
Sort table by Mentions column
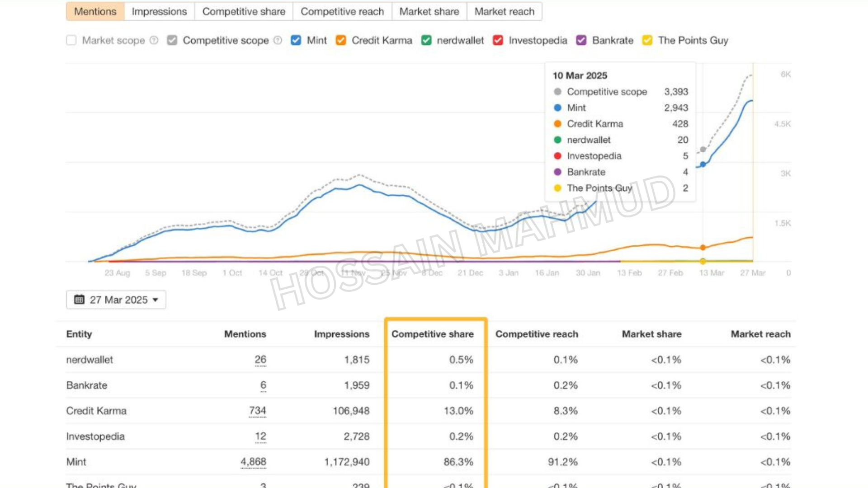[245, 334]
